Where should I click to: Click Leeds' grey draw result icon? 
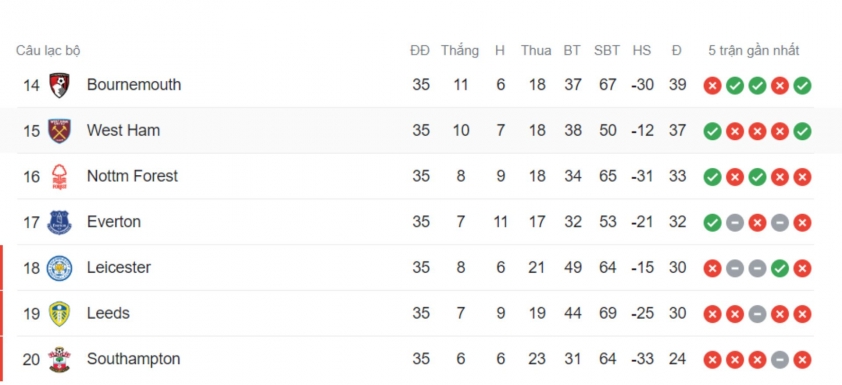tap(757, 314)
